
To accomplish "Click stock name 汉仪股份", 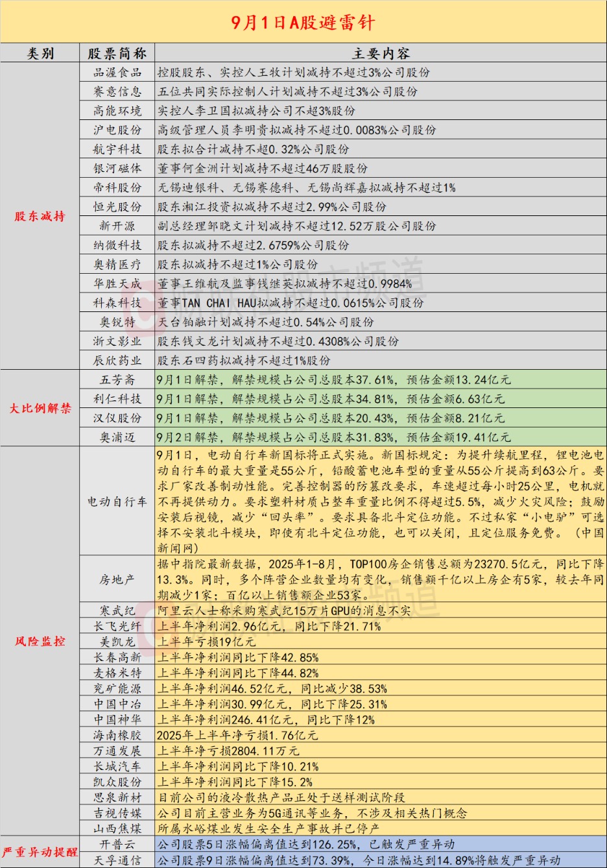I will click(x=117, y=418).
